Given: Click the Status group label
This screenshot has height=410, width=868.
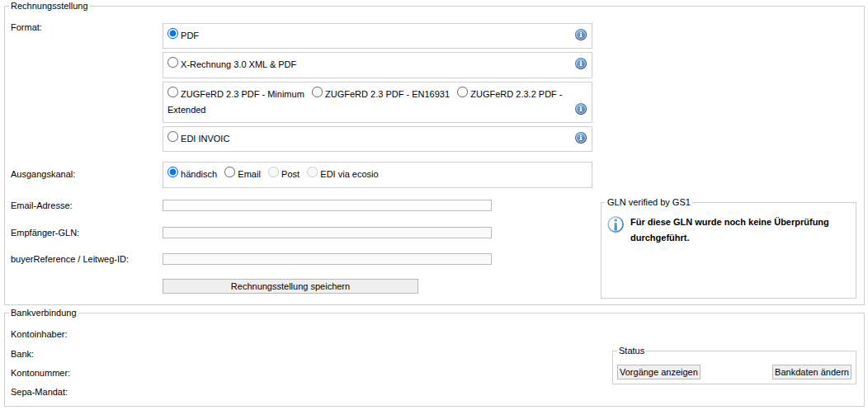Looking at the screenshot, I should pos(632,351).
